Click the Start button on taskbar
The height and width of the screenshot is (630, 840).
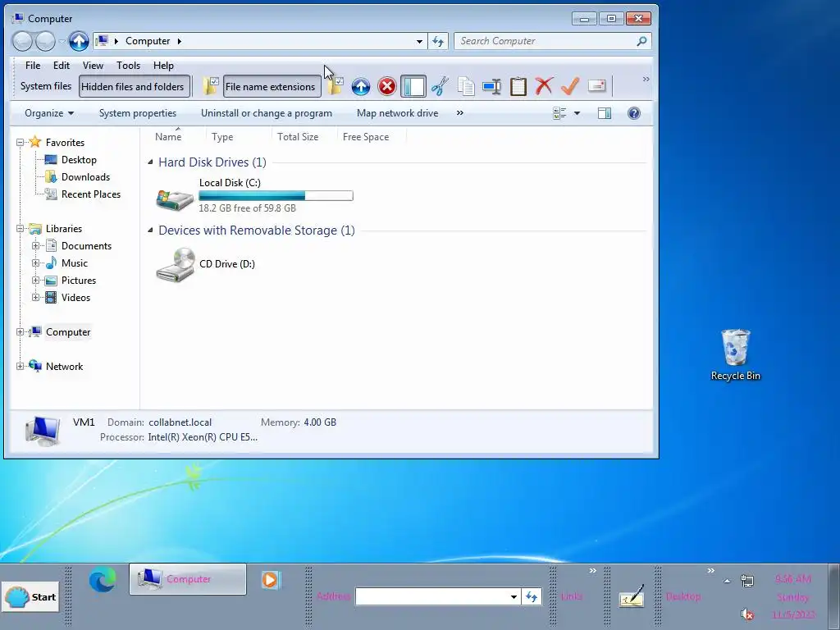pyautogui.click(x=30, y=597)
